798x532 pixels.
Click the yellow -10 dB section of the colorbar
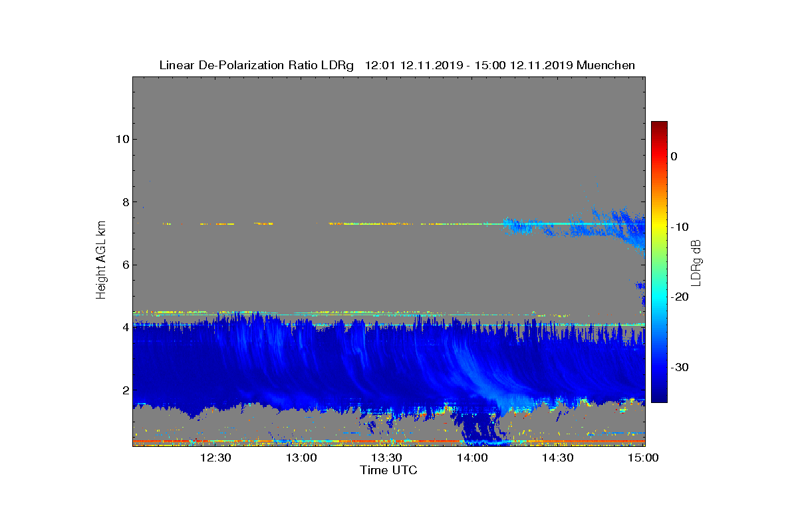point(659,227)
